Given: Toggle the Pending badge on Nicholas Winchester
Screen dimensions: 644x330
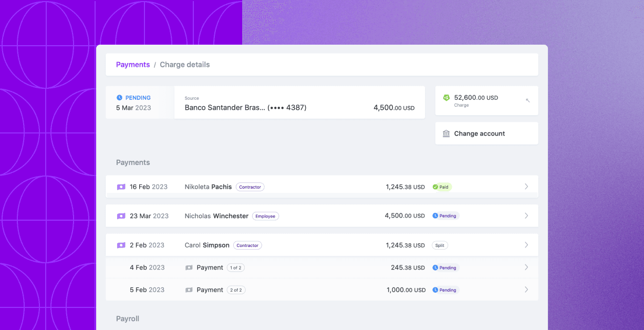Looking at the screenshot, I should coord(445,215).
